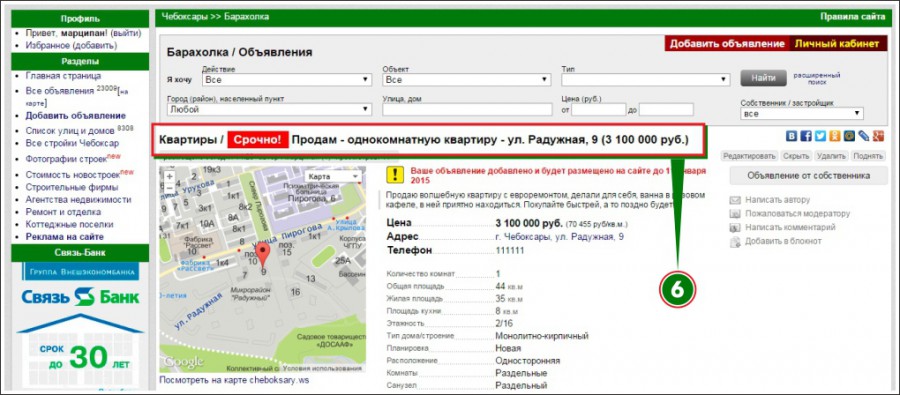Image resolution: width=900 pixels, height=395 pixels.
Task: Open Правила сайта link
Action: tap(853, 17)
